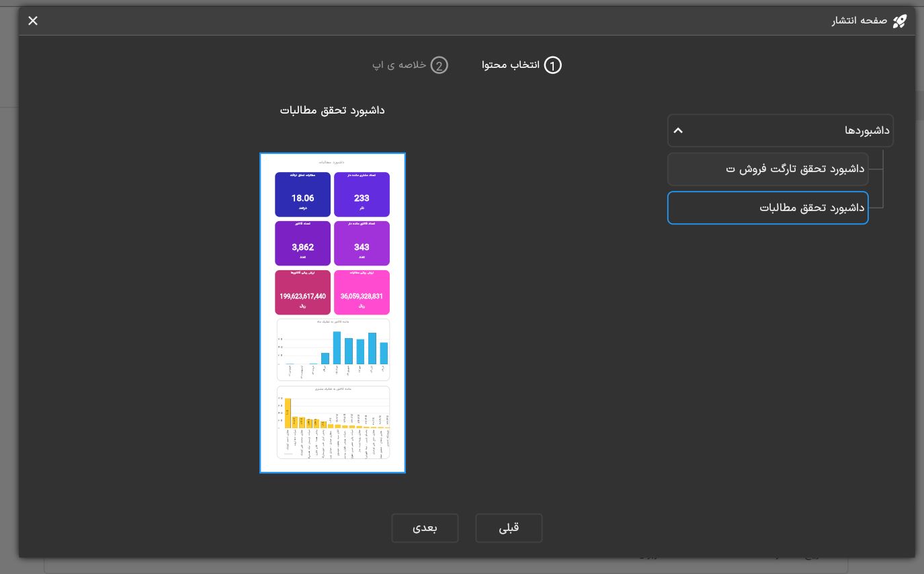Click the 36,059,328,831 card in preview
924x574 pixels.
[362, 292]
